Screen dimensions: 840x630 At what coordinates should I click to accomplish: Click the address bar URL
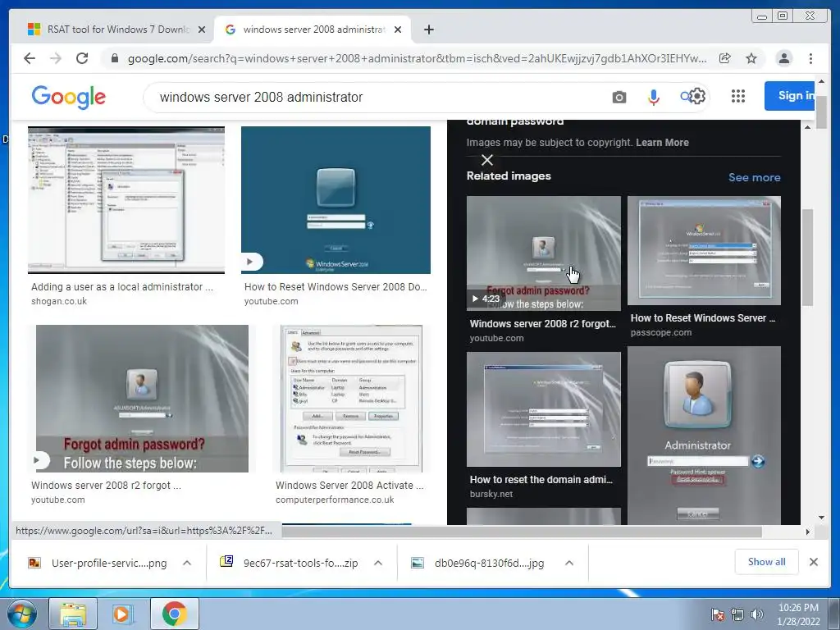[x=417, y=58]
